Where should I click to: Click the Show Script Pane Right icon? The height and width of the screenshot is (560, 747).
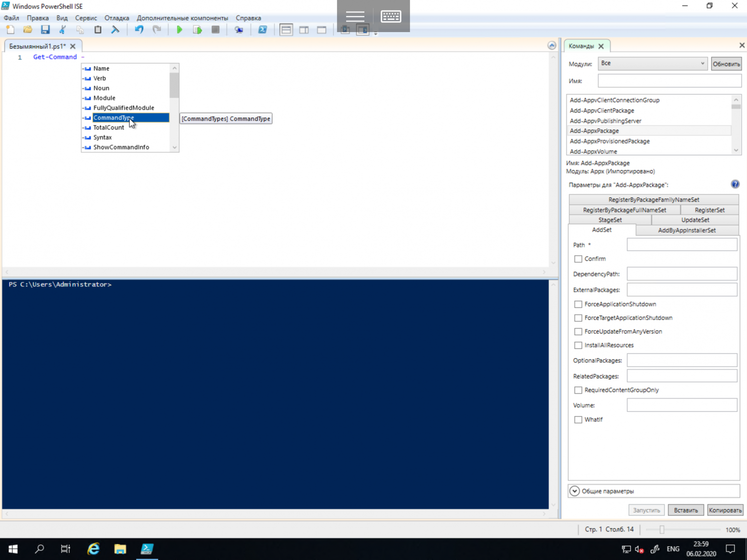(x=304, y=29)
